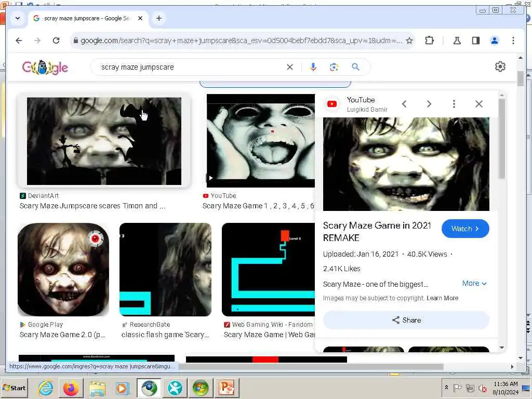This screenshot has width=532, height=399.
Task: Open Google quick settings gear
Action: [x=500, y=66]
